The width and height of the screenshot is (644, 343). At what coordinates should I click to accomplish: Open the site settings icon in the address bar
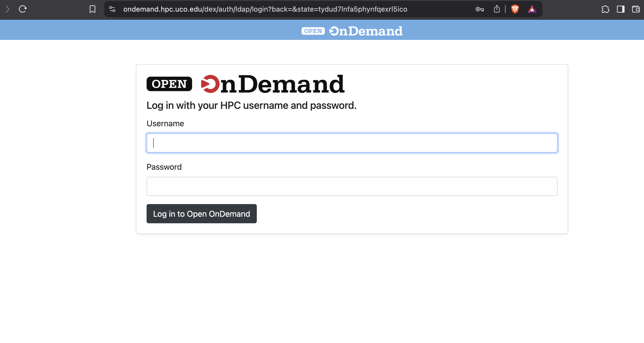[112, 9]
